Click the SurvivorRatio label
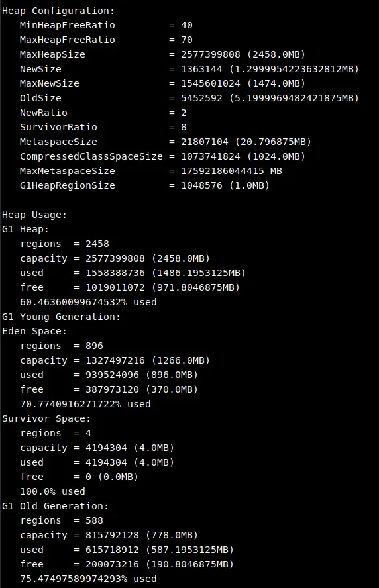 coord(58,127)
